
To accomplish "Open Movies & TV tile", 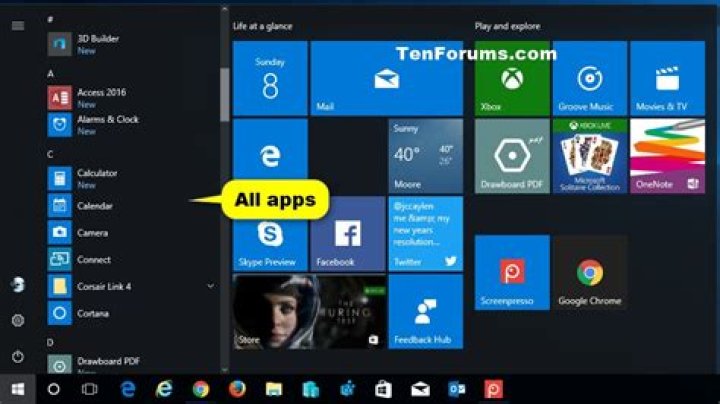I will pos(667,78).
